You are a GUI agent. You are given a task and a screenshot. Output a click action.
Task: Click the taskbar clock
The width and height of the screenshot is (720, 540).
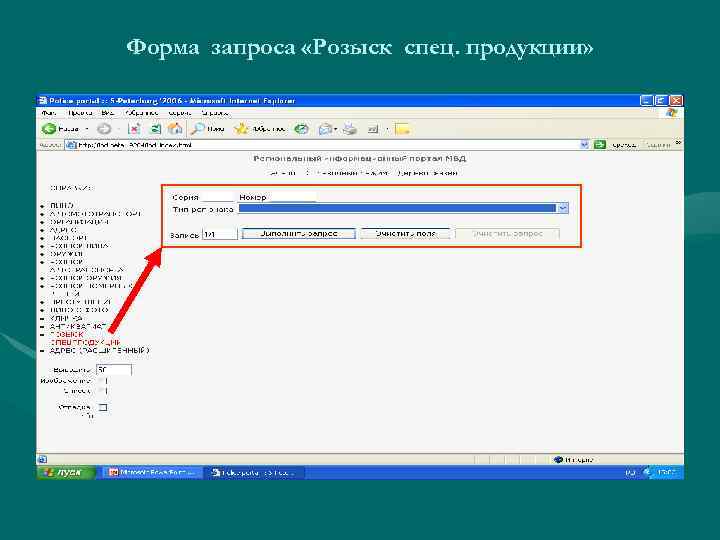[665, 472]
